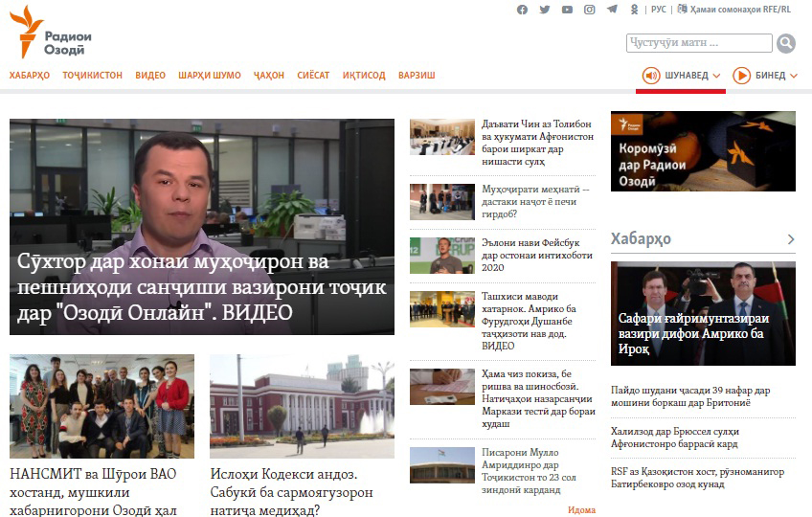Expand the ШУНАВЕД listen dropdown
The height and width of the screenshot is (517, 812).
(681, 76)
